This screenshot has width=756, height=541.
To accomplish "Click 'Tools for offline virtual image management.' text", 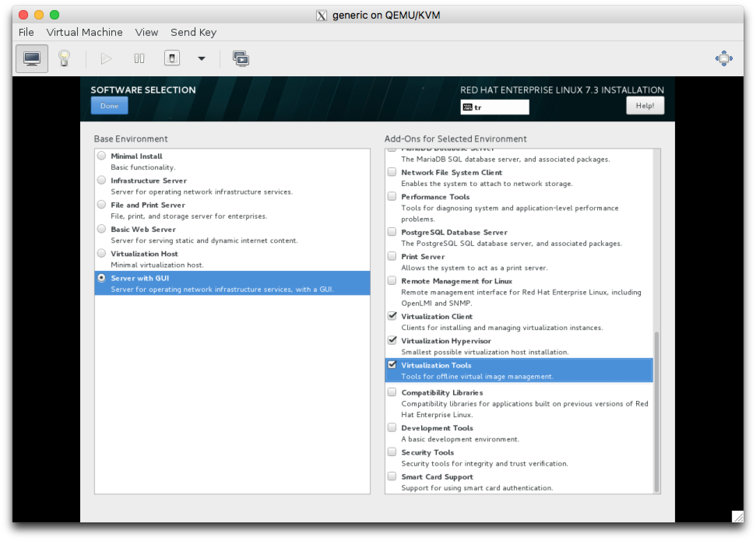I will [x=477, y=377].
